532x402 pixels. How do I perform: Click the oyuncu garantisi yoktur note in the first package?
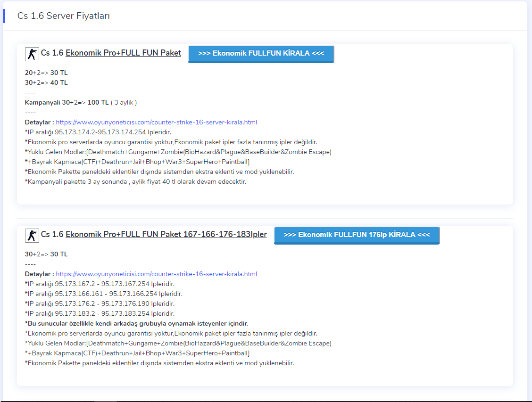[171, 142]
